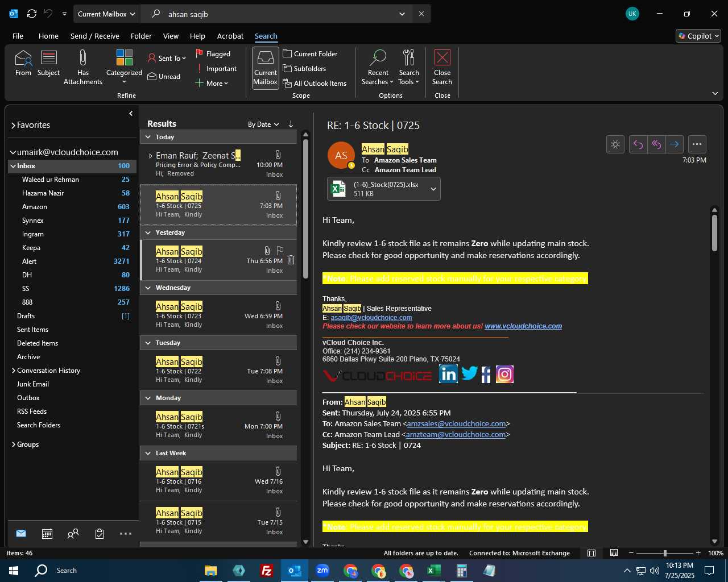Open the View tab

click(171, 36)
